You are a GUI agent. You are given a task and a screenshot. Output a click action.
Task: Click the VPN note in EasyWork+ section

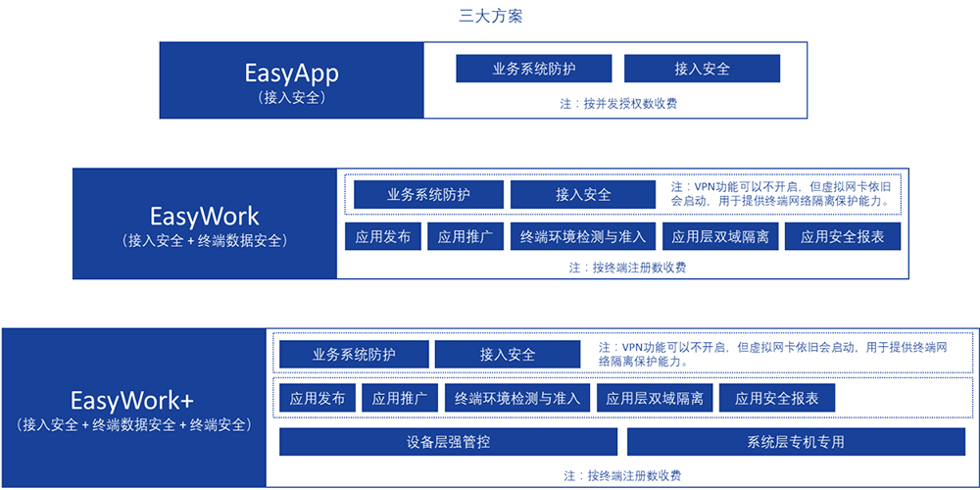772,354
